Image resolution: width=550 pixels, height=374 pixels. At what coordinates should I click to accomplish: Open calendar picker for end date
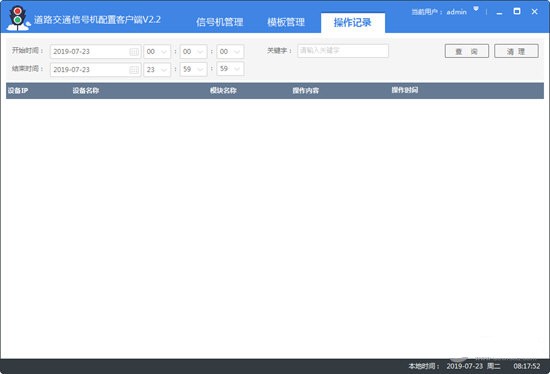pos(134,69)
